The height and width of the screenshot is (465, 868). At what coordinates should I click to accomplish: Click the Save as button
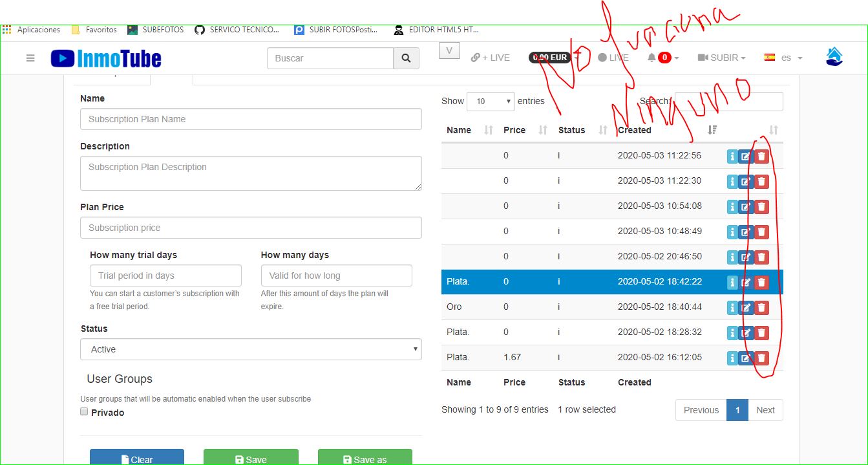[x=365, y=460]
